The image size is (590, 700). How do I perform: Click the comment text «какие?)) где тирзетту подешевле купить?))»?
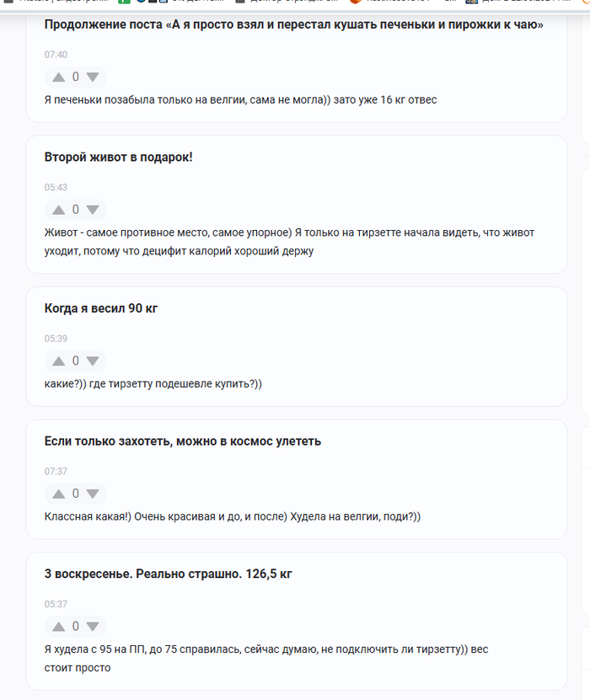[x=153, y=384]
